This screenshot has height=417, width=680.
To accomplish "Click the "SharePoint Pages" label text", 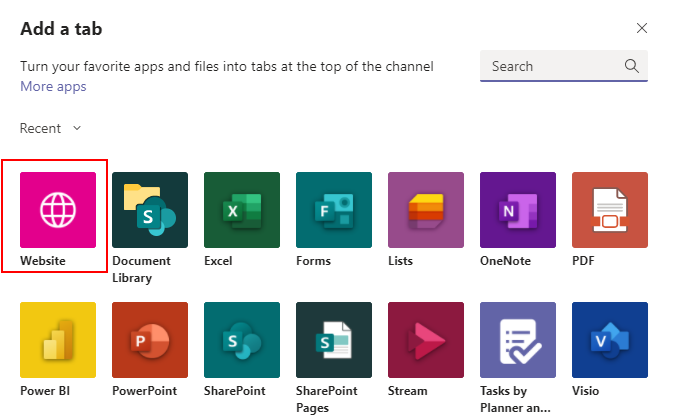I will click(327, 399).
